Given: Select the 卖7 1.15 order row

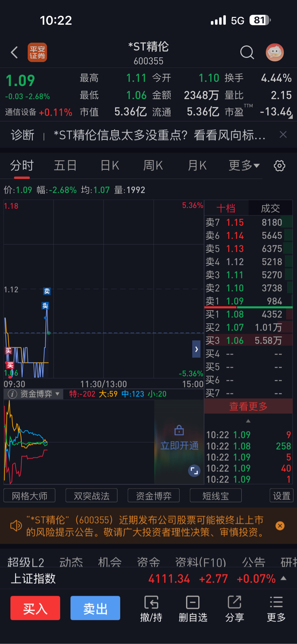Looking at the screenshot, I should click(249, 222).
